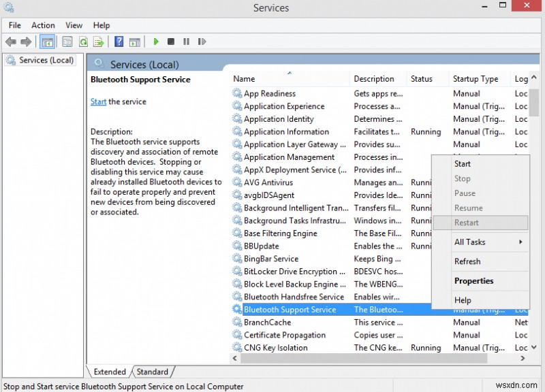Open the Action menu
Screen dimensions: 545x392
click(x=43, y=25)
